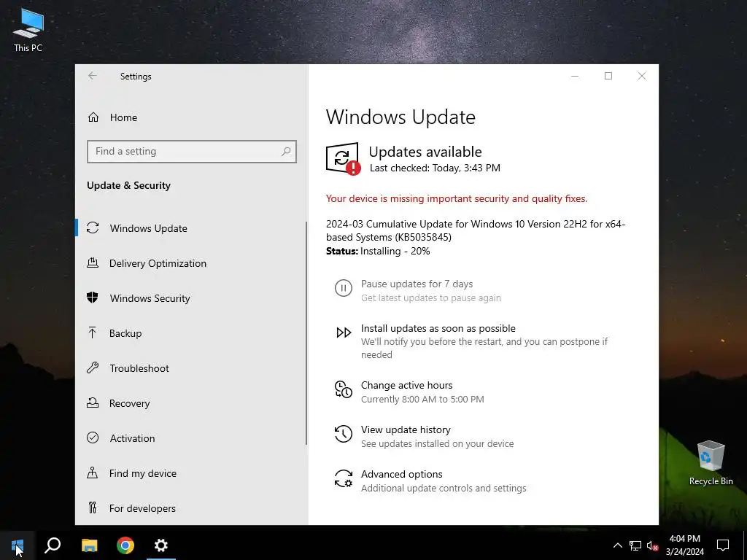This screenshot has height=560, width=747.
Task: Open Delivery Optimization settings
Action: pyautogui.click(x=190, y=263)
